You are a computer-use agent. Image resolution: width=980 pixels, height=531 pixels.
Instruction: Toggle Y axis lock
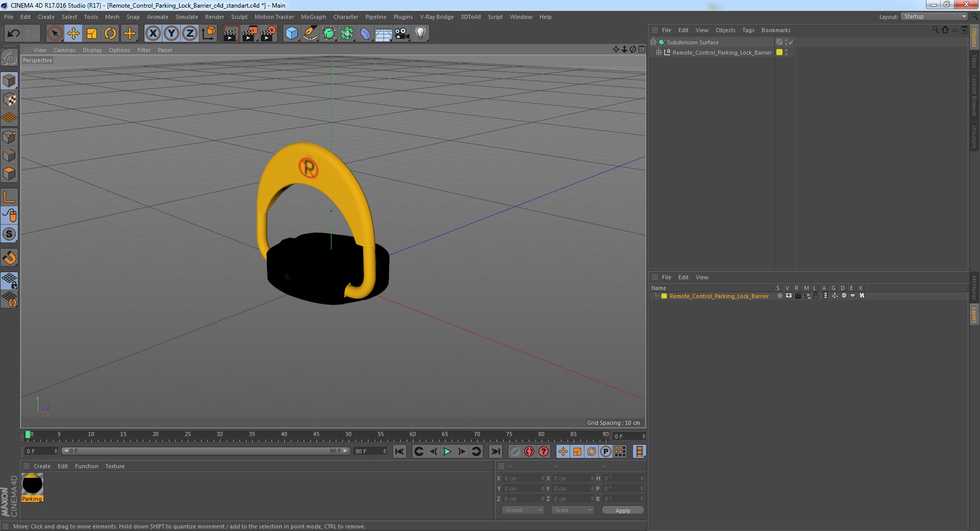171,34
